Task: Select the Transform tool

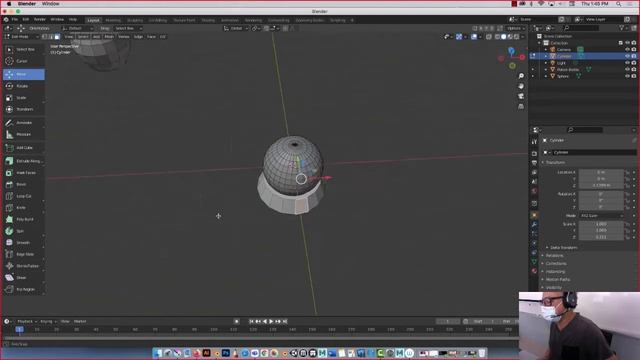Action: click(24, 109)
